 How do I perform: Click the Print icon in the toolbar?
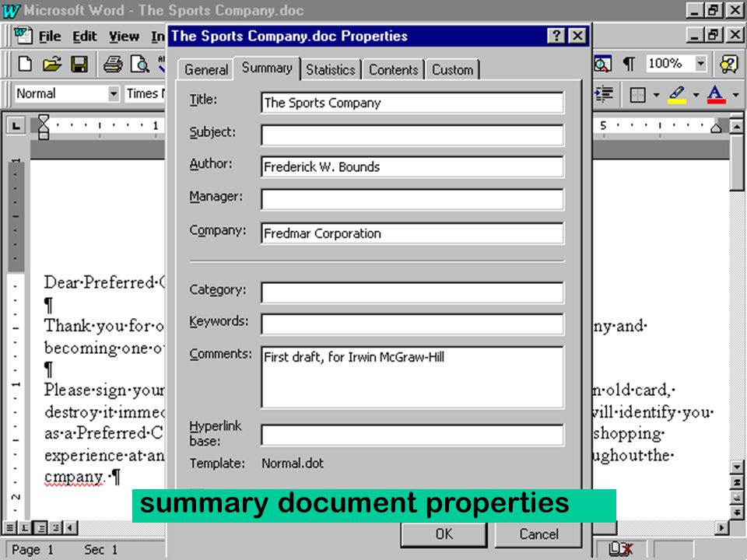pos(113,64)
